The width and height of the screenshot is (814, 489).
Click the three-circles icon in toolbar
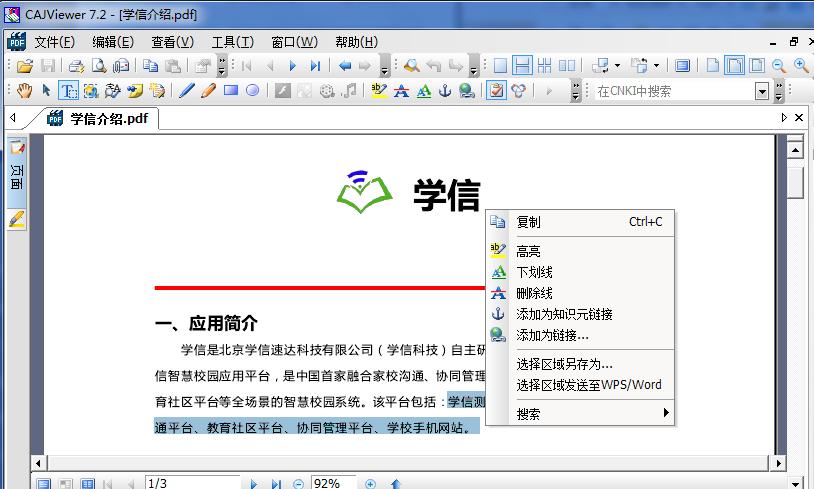click(519, 91)
